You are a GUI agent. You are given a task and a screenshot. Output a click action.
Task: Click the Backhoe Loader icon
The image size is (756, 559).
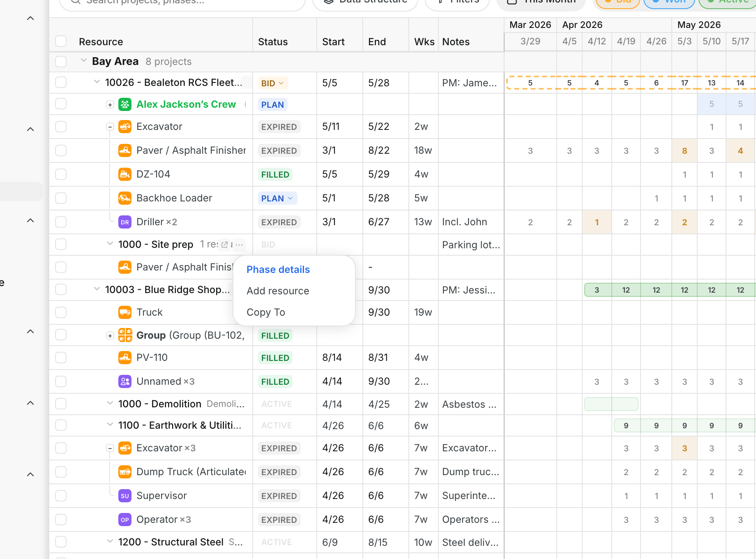125,198
